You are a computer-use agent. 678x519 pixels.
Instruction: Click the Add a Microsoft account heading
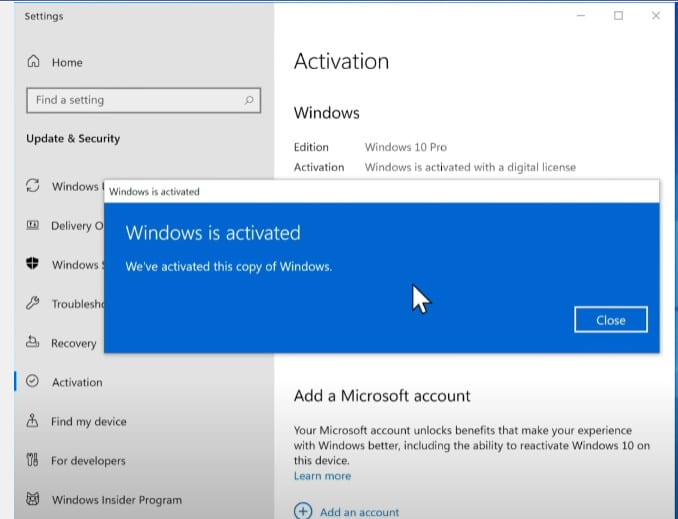click(382, 396)
